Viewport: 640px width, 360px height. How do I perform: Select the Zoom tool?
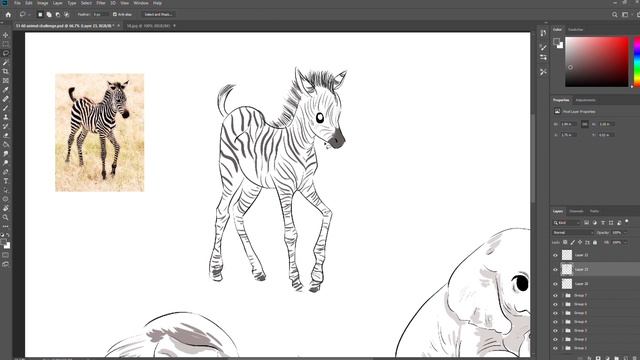(6, 217)
